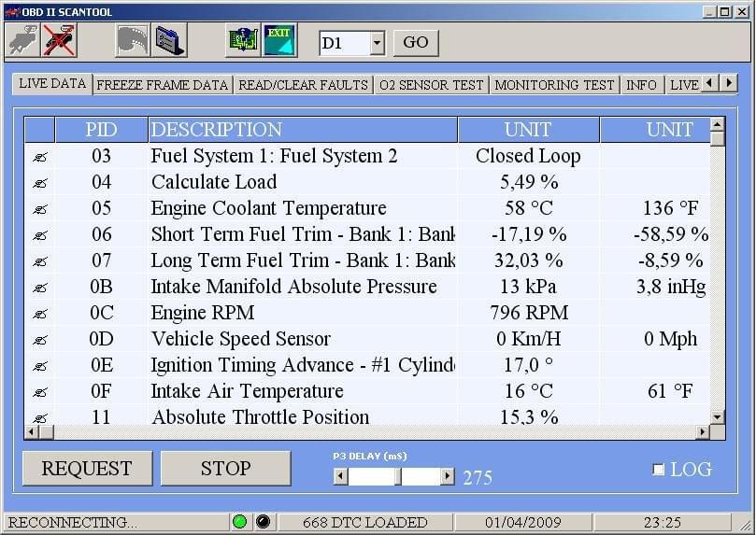
Task: Select the Engine RPM description cell
Action: [303, 313]
